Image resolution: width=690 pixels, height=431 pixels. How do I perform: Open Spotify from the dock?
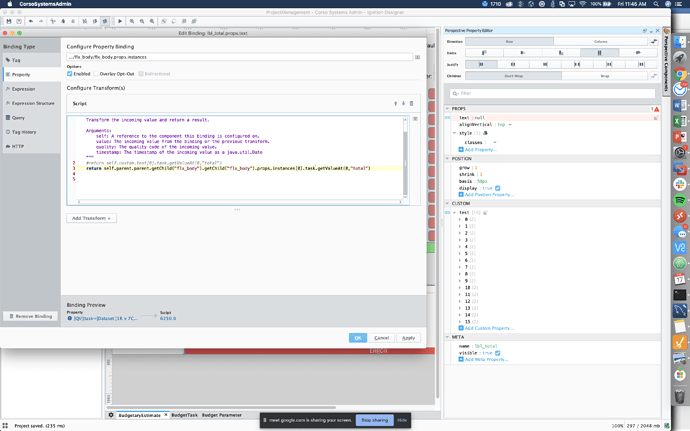click(x=680, y=200)
